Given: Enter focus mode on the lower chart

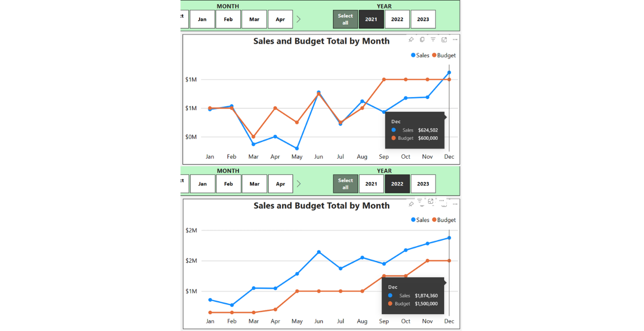Looking at the screenshot, I should tap(431, 201).
